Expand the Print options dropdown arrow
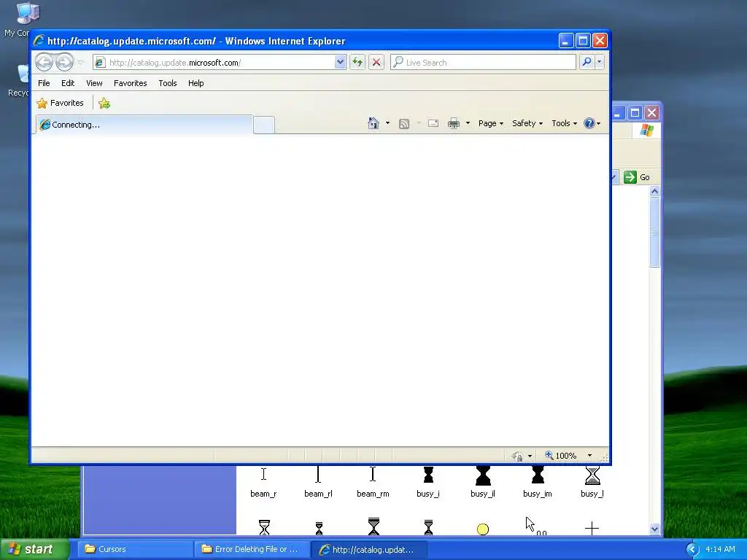 point(468,123)
